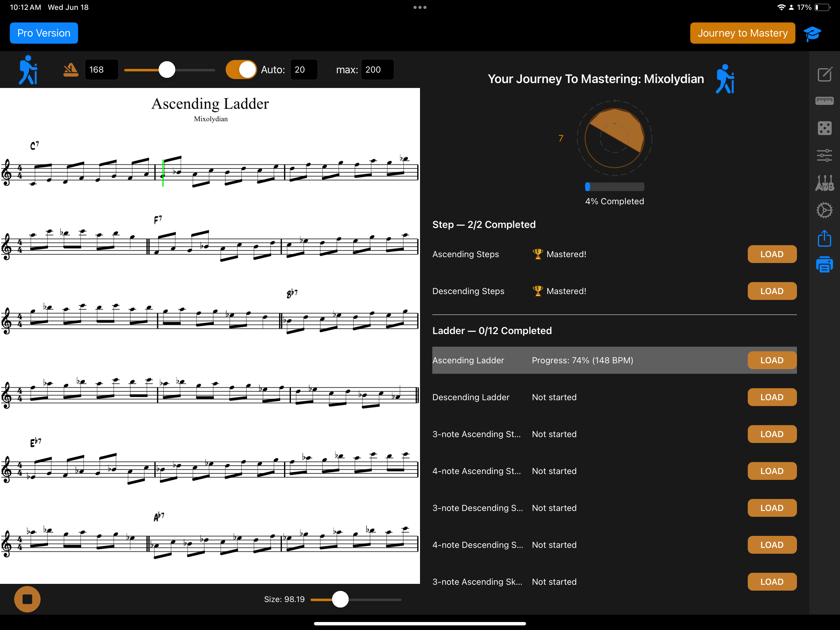Click the Bb7 chord symbol
Screen dimensions: 840x630
(292, 293)
